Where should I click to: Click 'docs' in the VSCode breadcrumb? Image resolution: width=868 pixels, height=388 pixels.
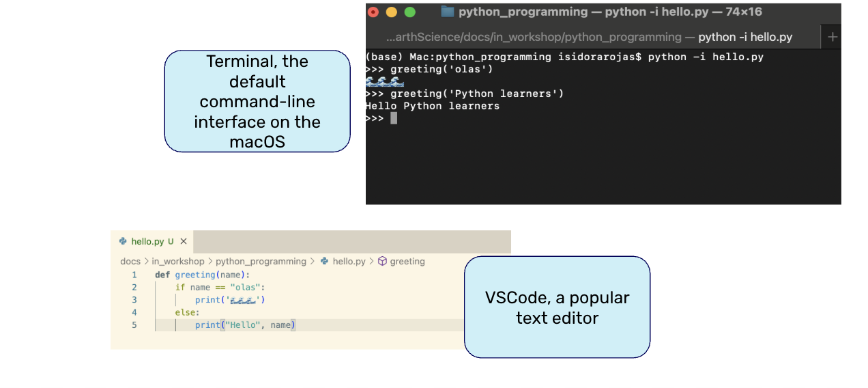tap(130, 261)
